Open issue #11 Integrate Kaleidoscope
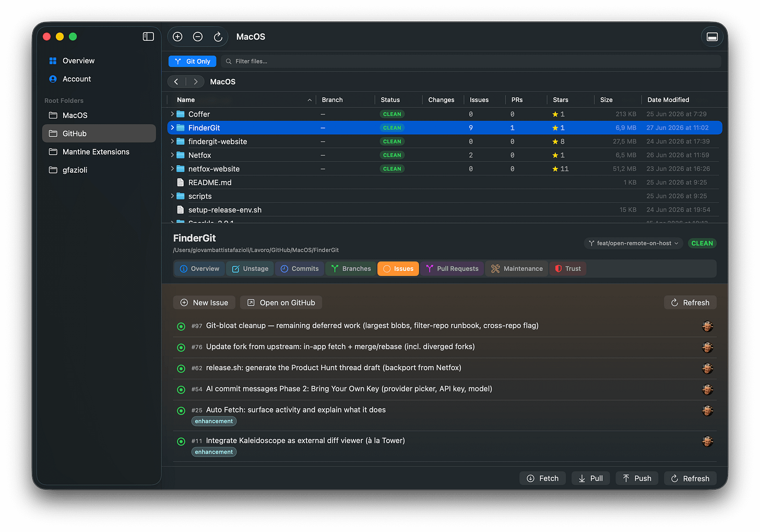Viewport: 760px width, 532px height. pos(445,446)
